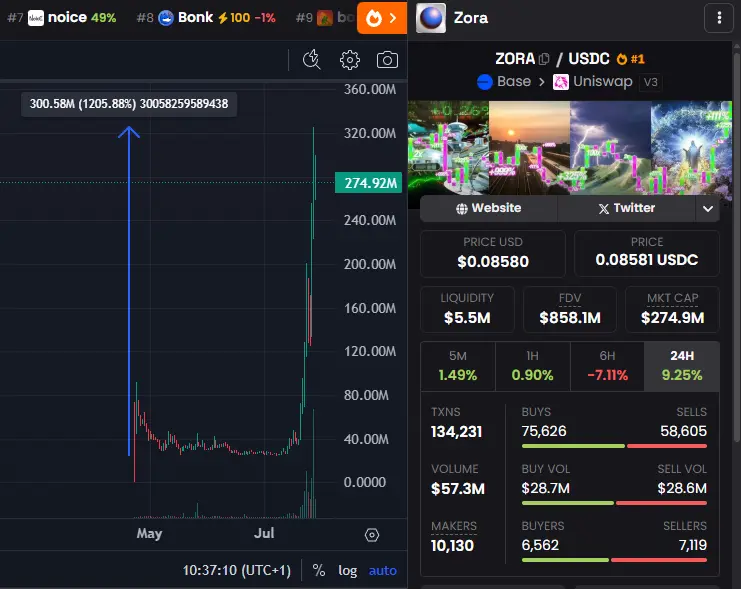Click the V3 version badge
Viewport: 741px width, 589px height.
click(650, 82)
